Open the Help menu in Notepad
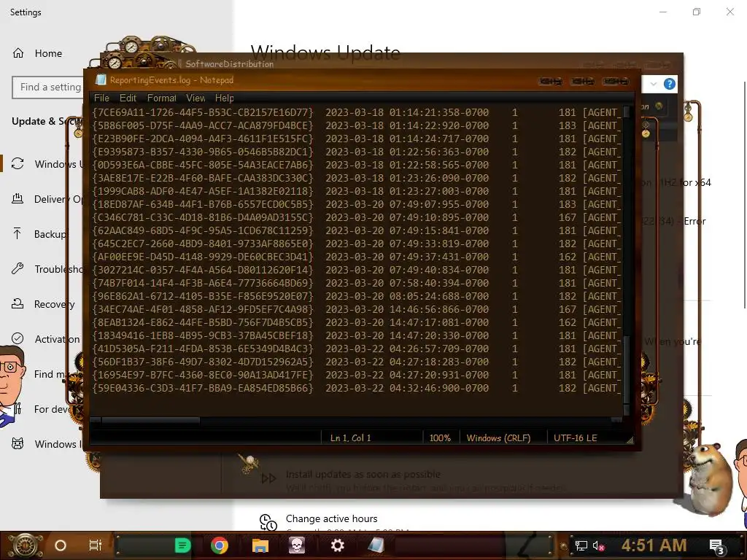Screen dimensions: 747x560 coord(225,98)
